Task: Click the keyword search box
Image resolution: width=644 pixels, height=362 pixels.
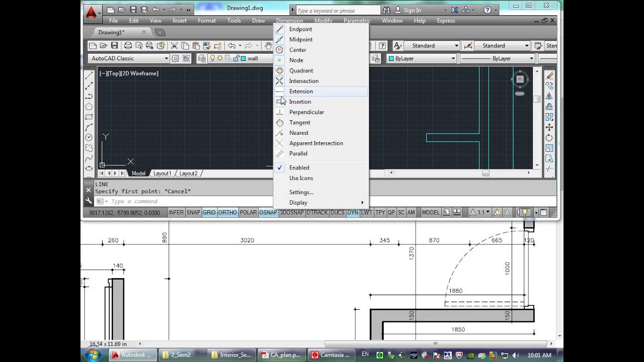Action: pos(338,10)
